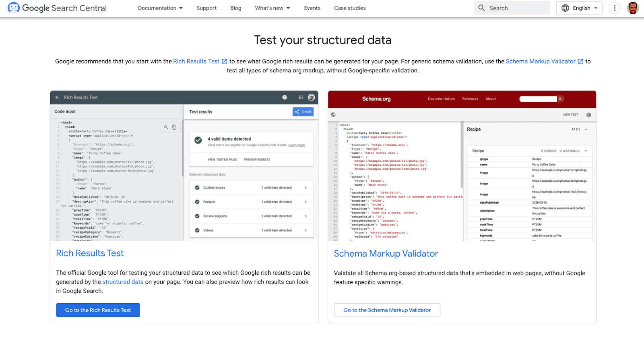This screenshot has height=337, width=644.
Task: Click Go to the Rich Results Test button
Action: coord(98,310)
